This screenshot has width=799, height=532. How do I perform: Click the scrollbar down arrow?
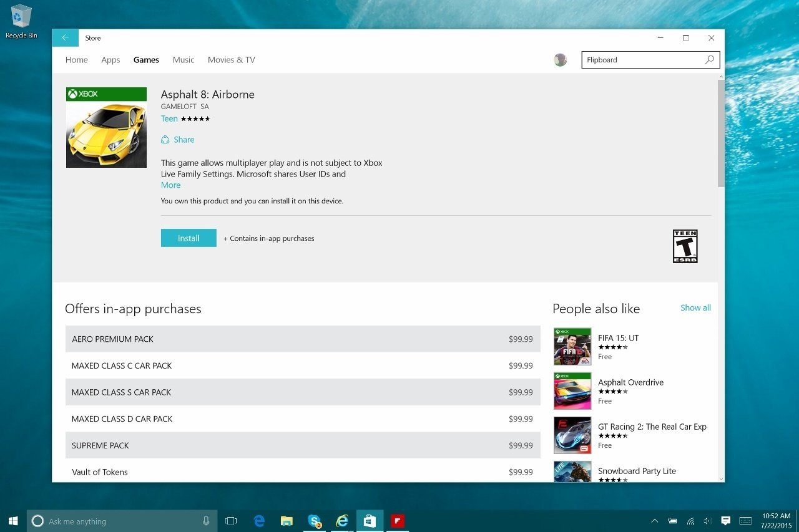pos(721,478)
